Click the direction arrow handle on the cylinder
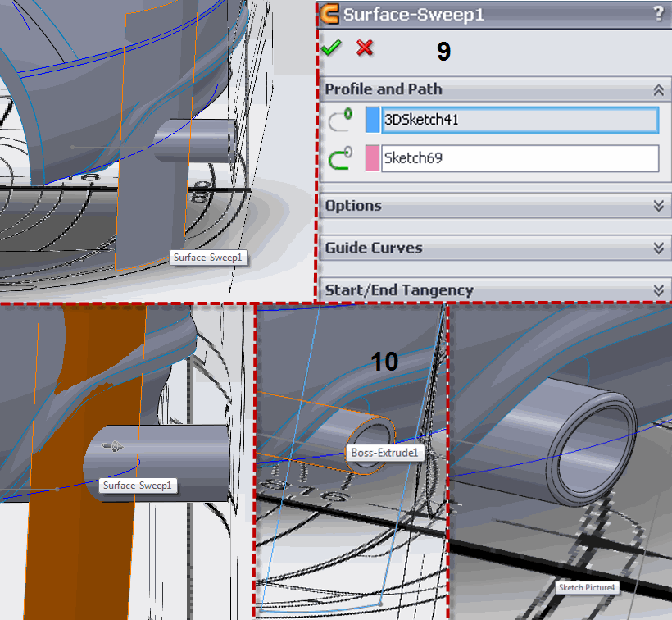 point(110,447)
